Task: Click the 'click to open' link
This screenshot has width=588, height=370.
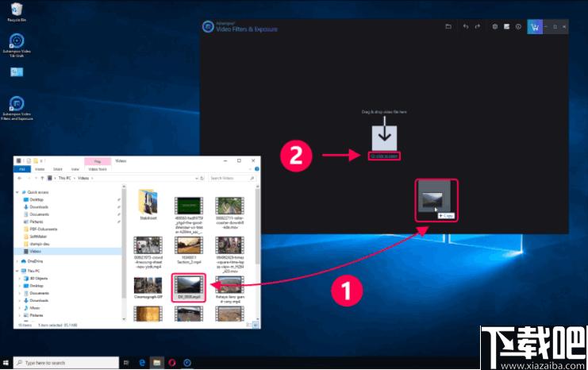Action: [384, 156]
